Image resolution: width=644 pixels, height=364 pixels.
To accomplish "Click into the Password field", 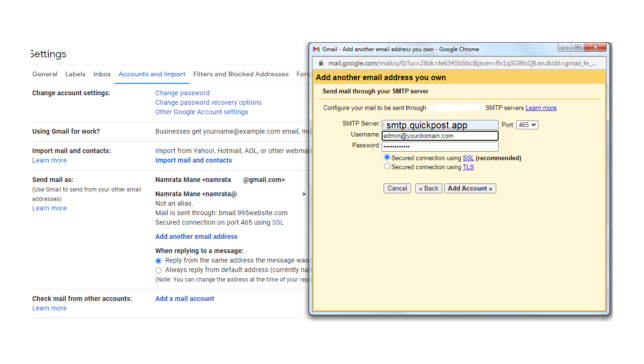I will 440,146.
